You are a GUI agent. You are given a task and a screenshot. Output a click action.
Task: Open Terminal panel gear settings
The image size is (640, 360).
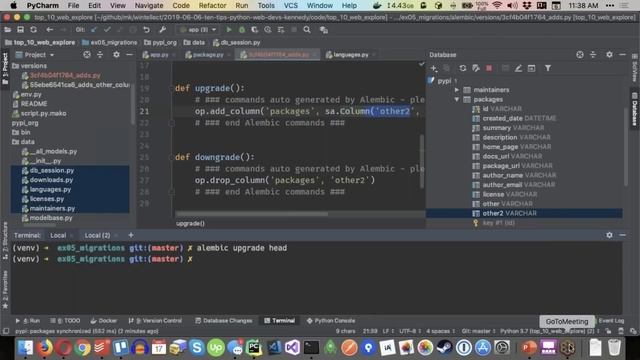[609, 235]
